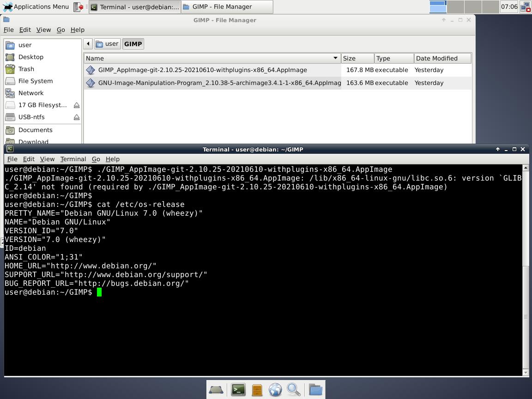The height and width of the screenshot is (399, 532).
Task: Select Desktop in sidebar
Action: (x=43, y=57)
